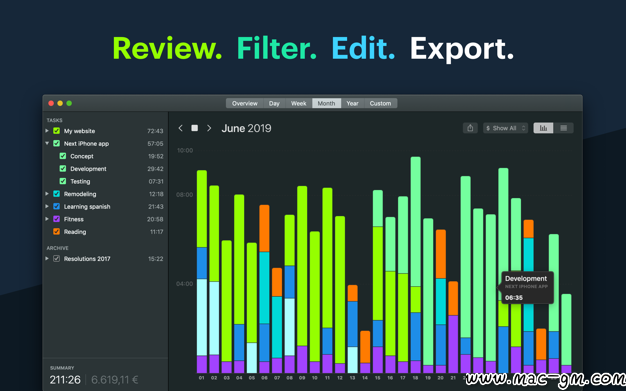Switch to the Week tab
Image resolution: width=626 pixels, height=391 pixels.
(298, 103)
